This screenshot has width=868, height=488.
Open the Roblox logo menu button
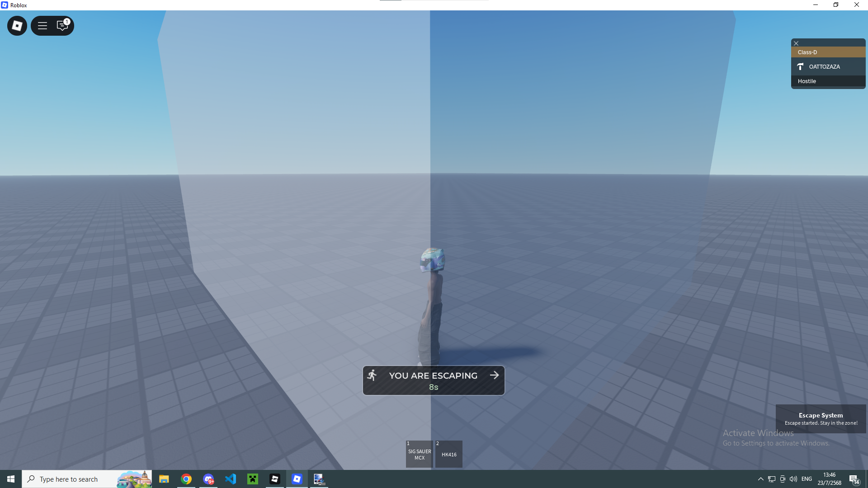pos(17,26)
